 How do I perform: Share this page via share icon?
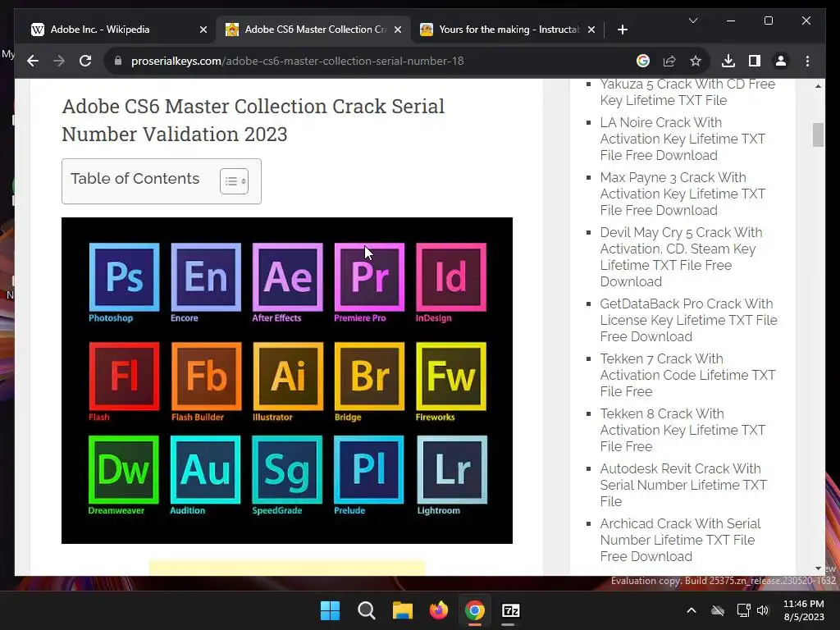[669, 61]
